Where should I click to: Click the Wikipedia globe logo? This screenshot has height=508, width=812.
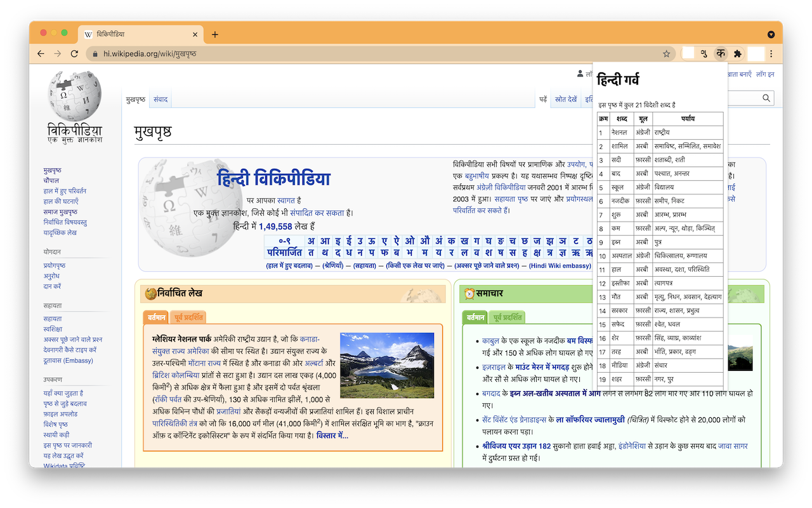(x=74, y=95)
